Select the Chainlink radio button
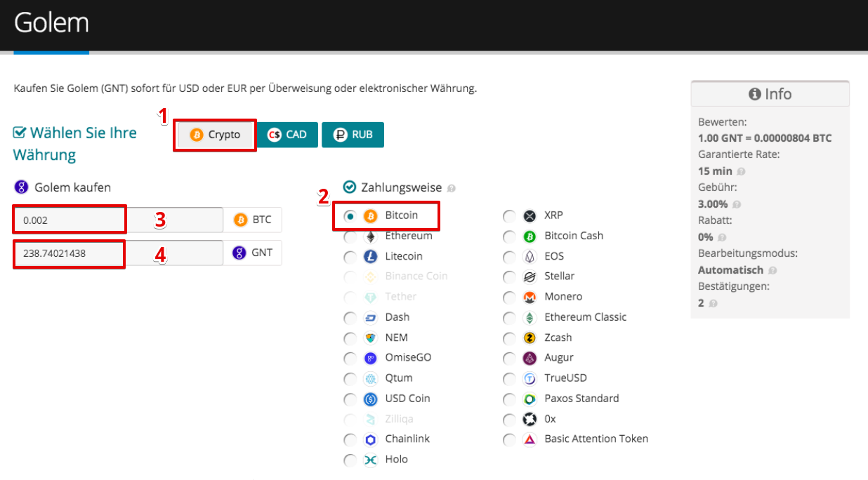This screenshot has height=480, width=868. [x=350, y=440]
